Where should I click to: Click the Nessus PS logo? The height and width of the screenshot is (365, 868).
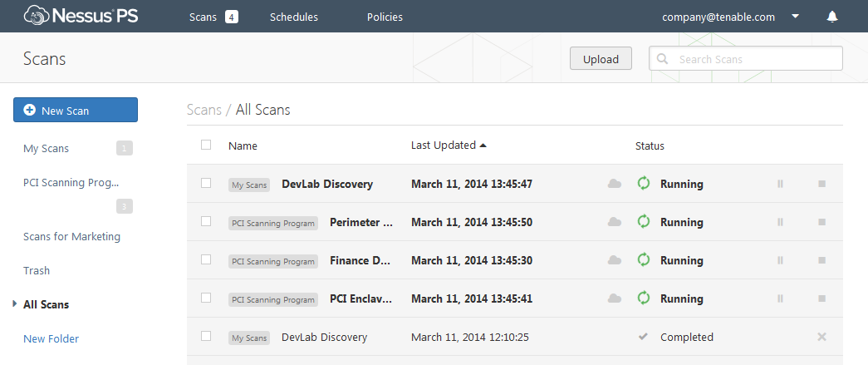coord(81,16)
